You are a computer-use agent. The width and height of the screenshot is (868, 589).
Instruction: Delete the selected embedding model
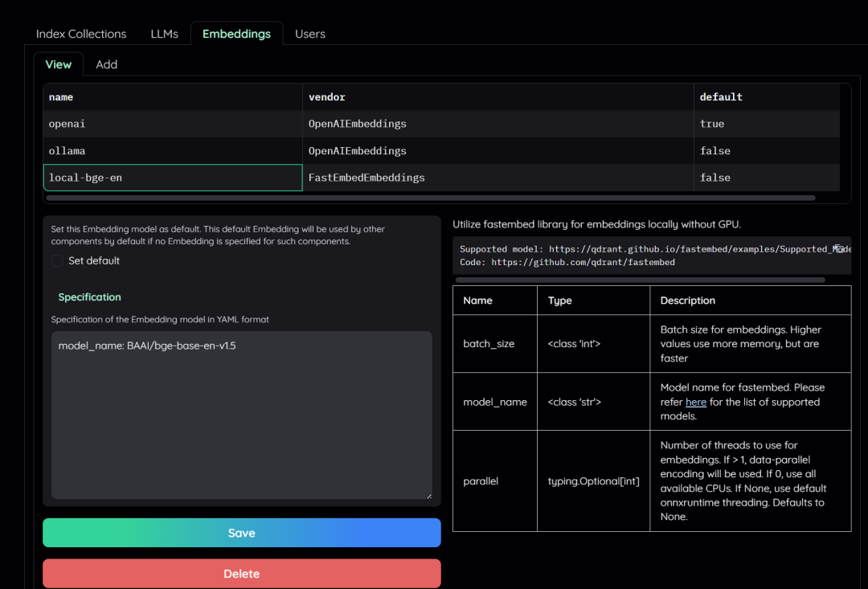pyautogui.click(x=241, y=573)
